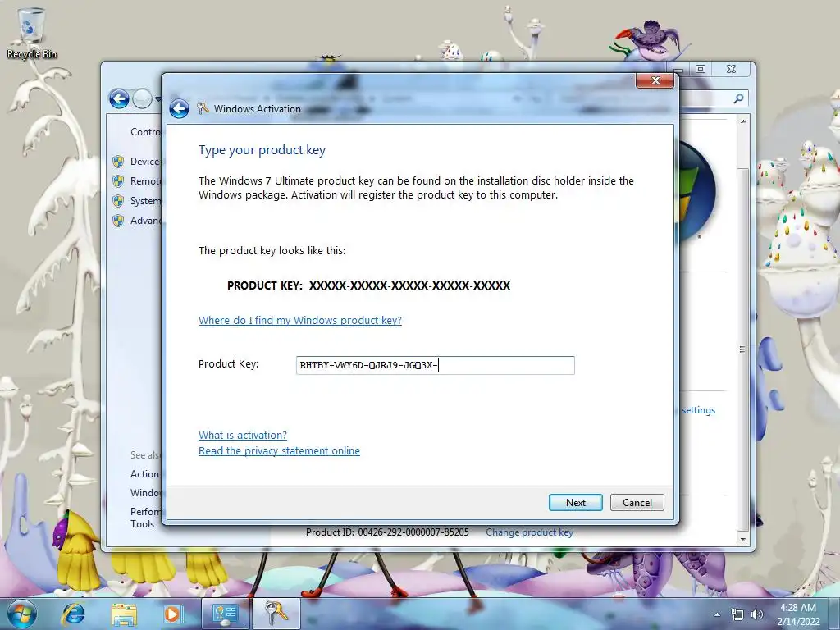Cancel the Windows Activation dialog
Image resolution: width=840 pixels, height=630 pixels.
637,503
